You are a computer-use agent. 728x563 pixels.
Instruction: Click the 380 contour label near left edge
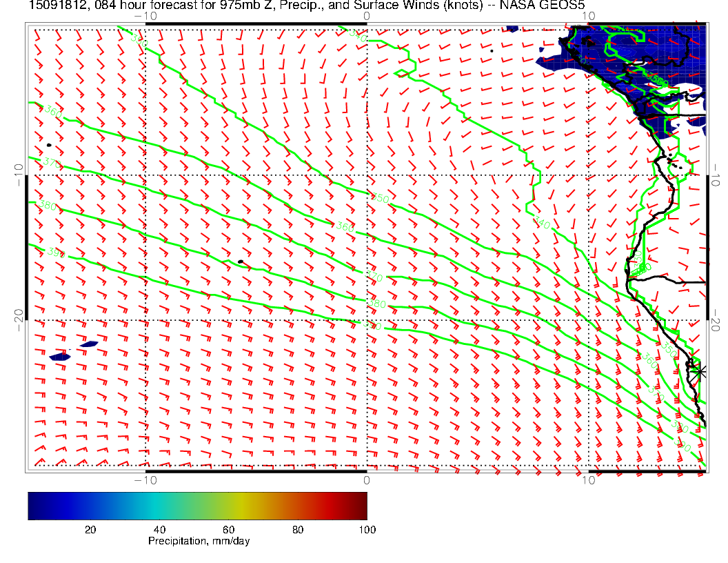(48, 206)
